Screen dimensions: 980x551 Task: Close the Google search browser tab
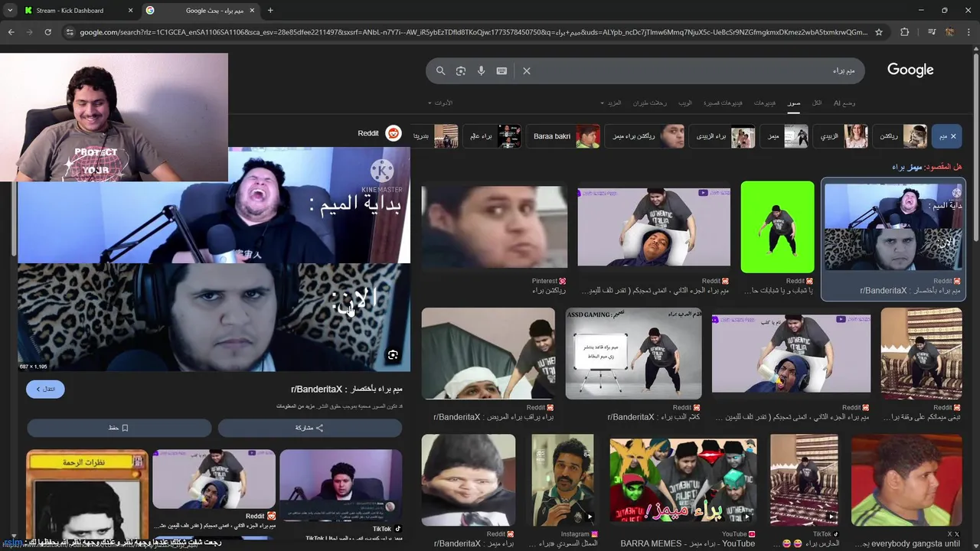click(252, 11)
